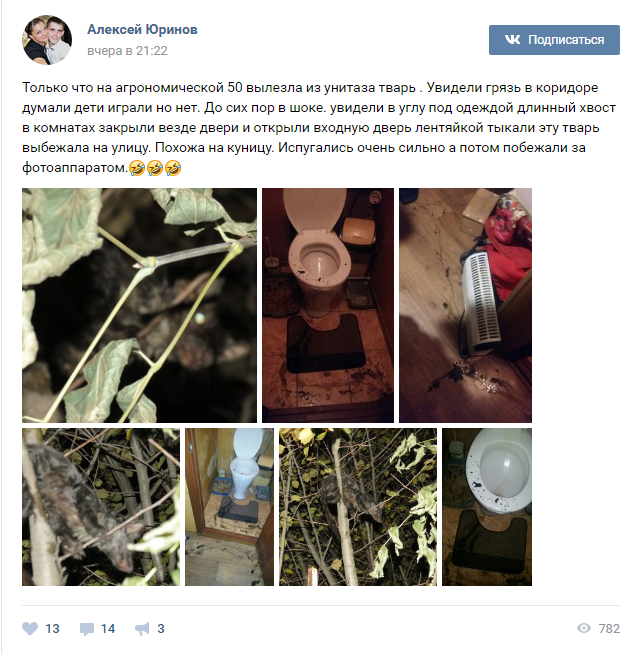Open the bathroom doorway toilet photo

click(229, 507)
